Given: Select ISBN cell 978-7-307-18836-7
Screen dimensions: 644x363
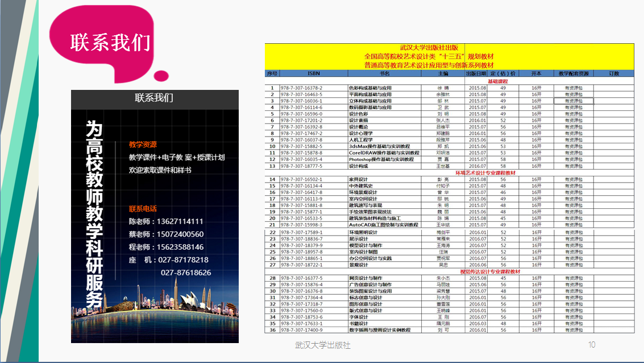Looking at the screenshot, I should (x=314, y=239).
